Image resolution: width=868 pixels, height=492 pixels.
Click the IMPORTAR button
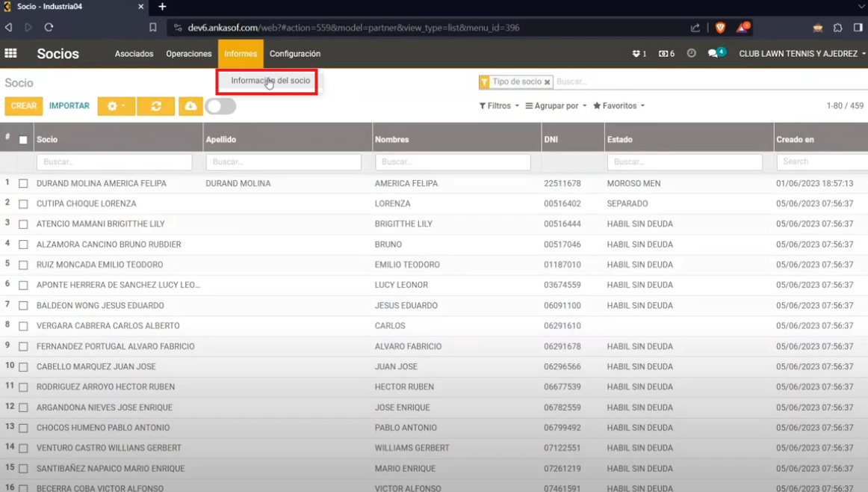click(x=69, y=106)
